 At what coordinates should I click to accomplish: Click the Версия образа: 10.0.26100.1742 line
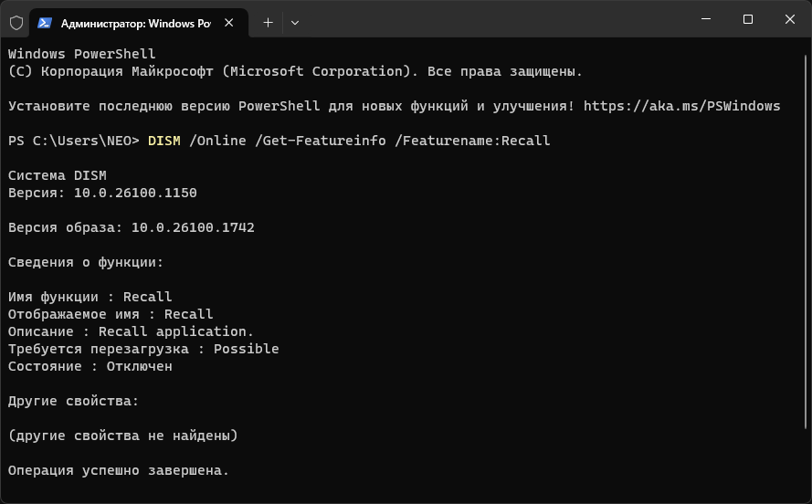pyautogui.click(x=131, y=227)
